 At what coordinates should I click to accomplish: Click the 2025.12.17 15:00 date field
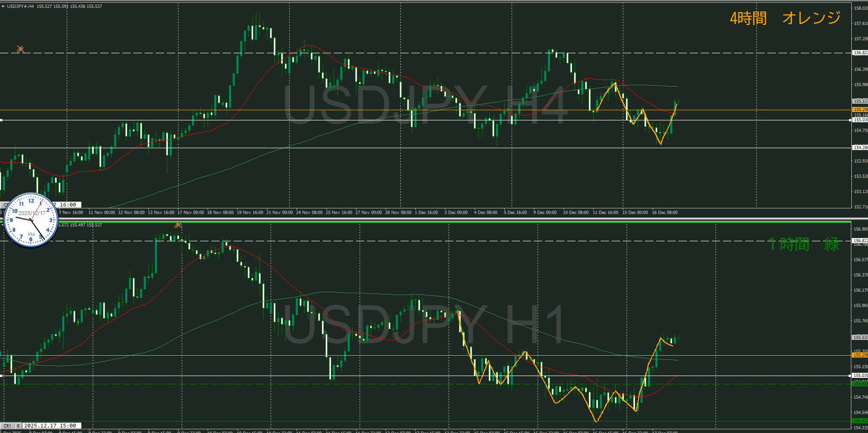(x=50, y=426)
